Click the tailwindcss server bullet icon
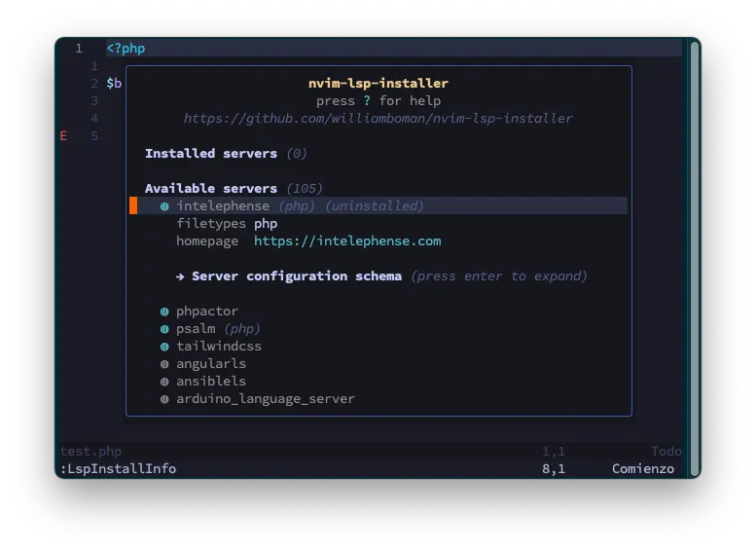 tap(164, 347)
